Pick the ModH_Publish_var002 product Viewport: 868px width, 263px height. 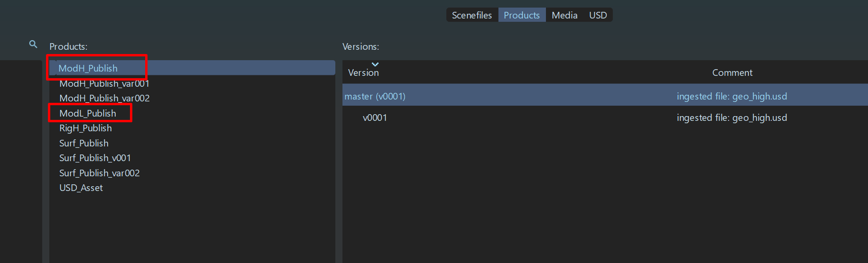pyautogui.click(x=104, y=98)
